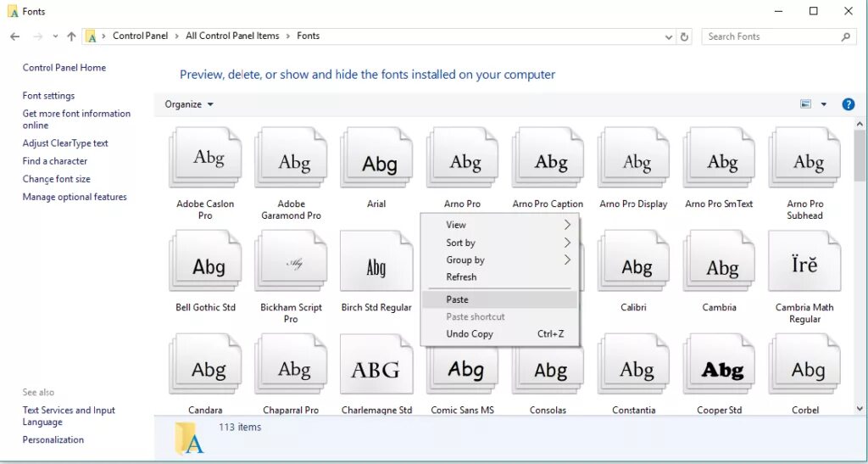Viewport: 868px width, 464px height.
Task: Click the search magnifier icon
Action: tap(845, 36)
